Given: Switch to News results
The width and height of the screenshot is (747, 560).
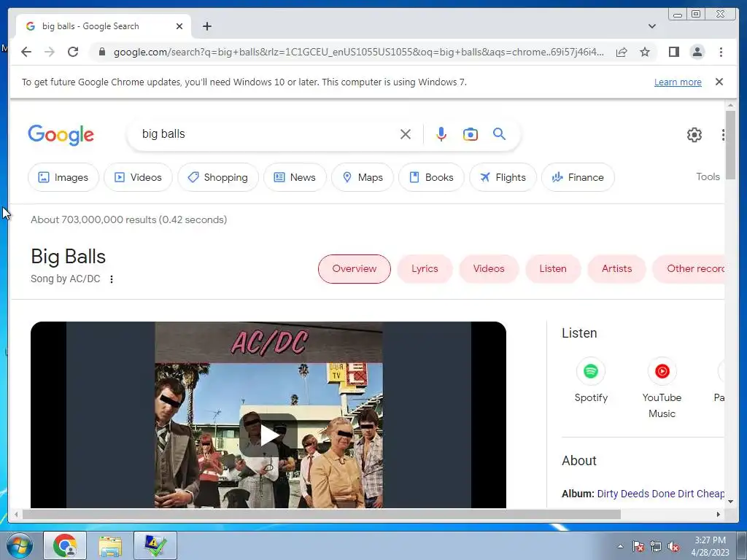Looking at the screenshot, I should [295, 177].
